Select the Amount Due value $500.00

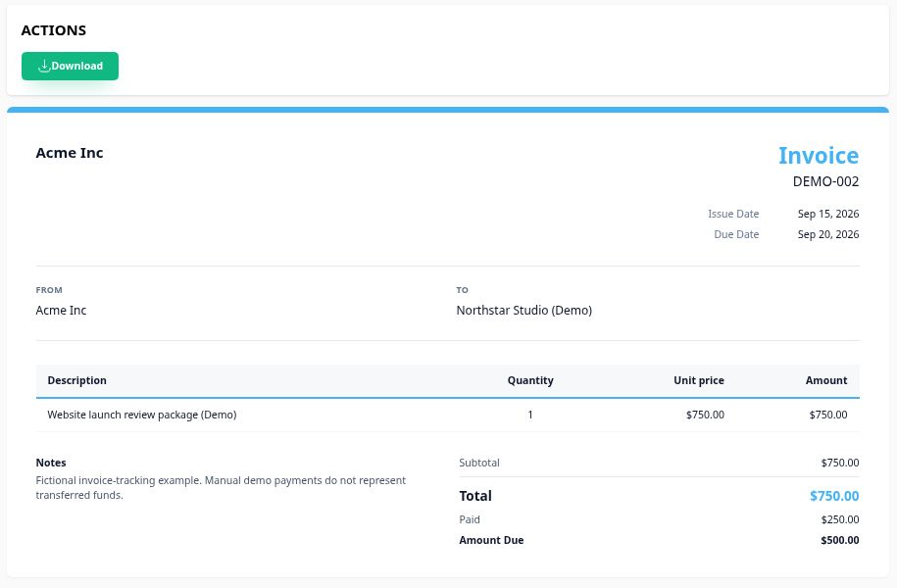pos(840,540)
